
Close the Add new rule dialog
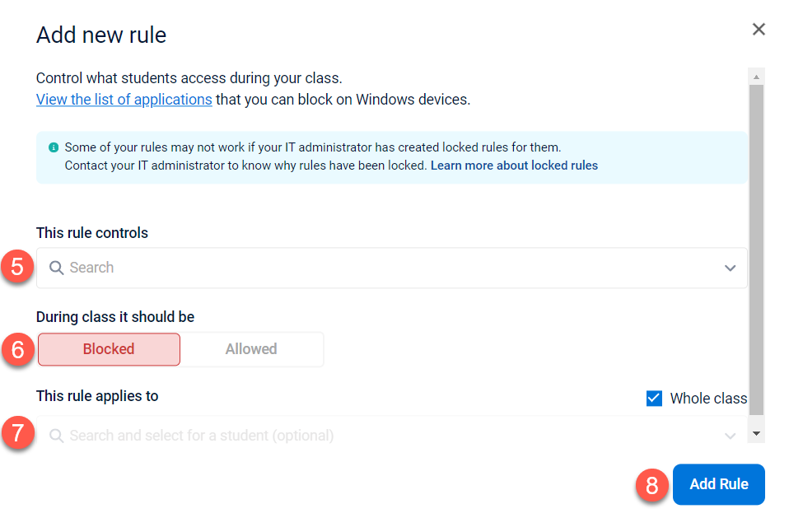click(x=759, y=29)
